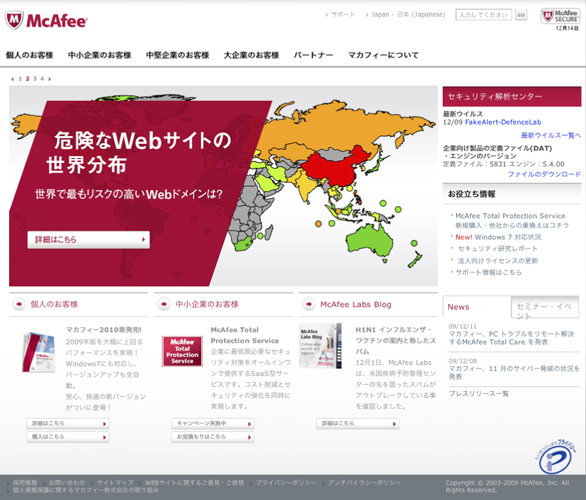Click the search go button
Image resolution: width=586 pixels, height=500 pixels.
coord(521,15)
